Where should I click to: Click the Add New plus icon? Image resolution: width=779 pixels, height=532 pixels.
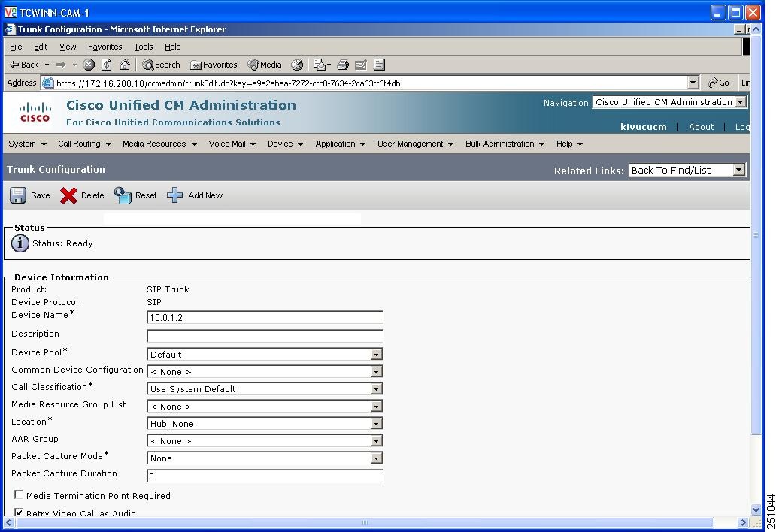pyautogui.click(x=174, y=195)
